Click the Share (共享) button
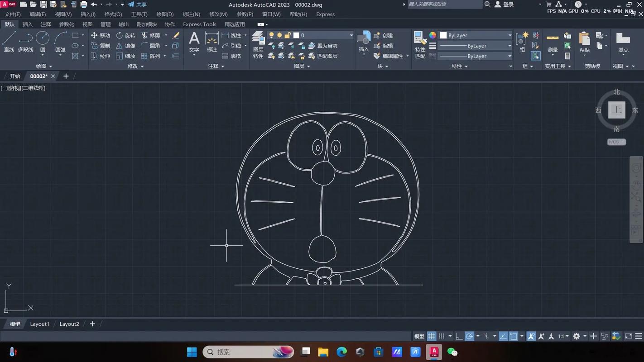The height and width of the screenshot is (362, 644). 137,5
